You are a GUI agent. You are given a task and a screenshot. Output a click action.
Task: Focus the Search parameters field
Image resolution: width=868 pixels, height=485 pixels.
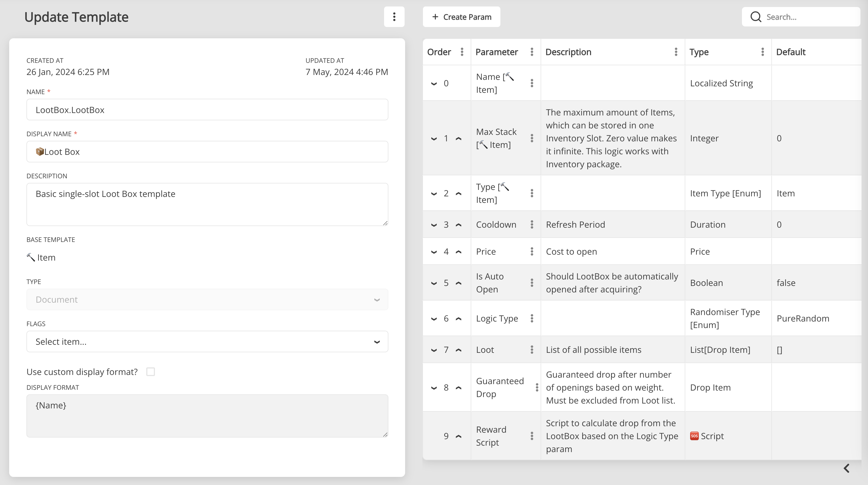809,17
